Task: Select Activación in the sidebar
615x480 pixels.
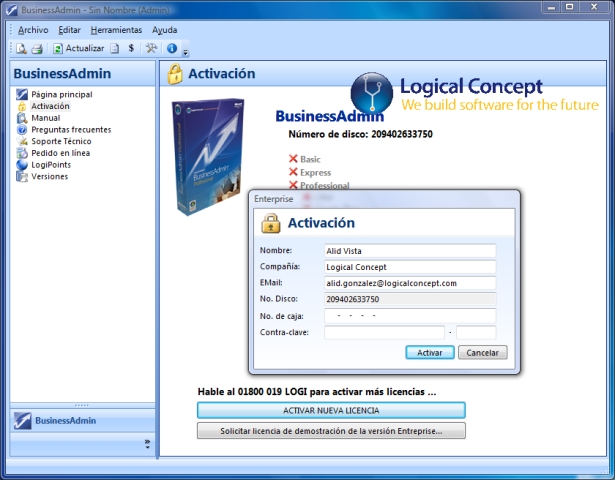Action: tap(50, 106)
